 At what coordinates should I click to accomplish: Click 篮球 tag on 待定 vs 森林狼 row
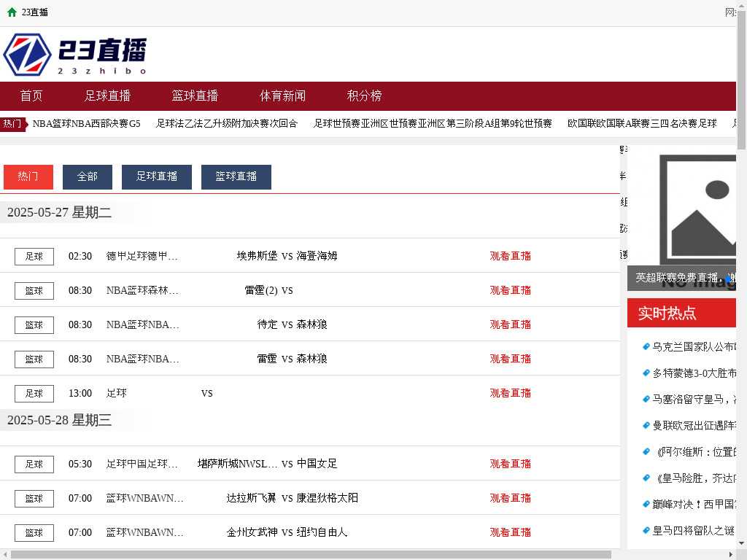34,324
